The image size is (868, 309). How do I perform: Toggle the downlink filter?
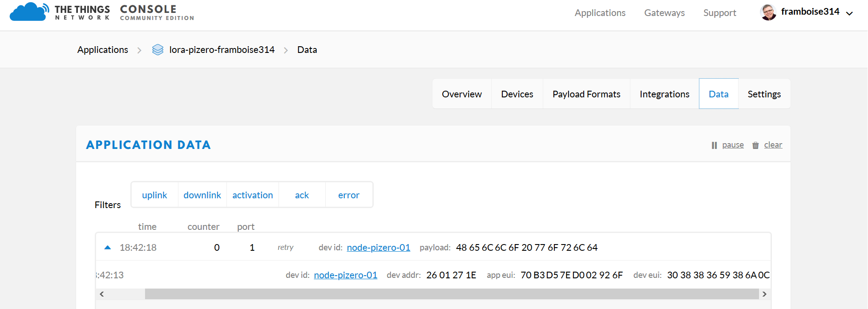pos(202,195)
